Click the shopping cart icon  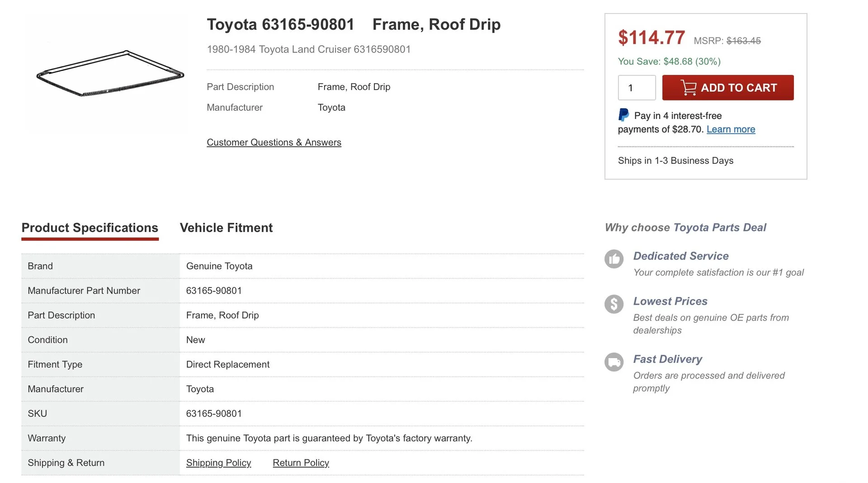pos(688,88)
